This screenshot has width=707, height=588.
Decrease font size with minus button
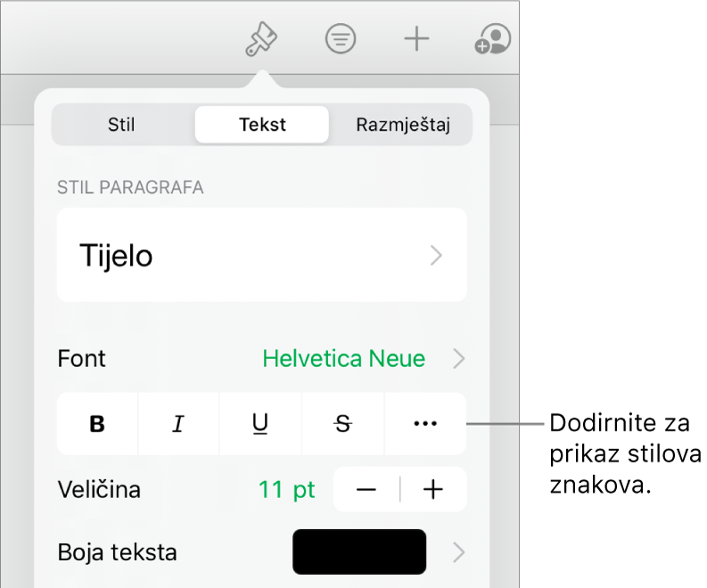pos(367,490)
